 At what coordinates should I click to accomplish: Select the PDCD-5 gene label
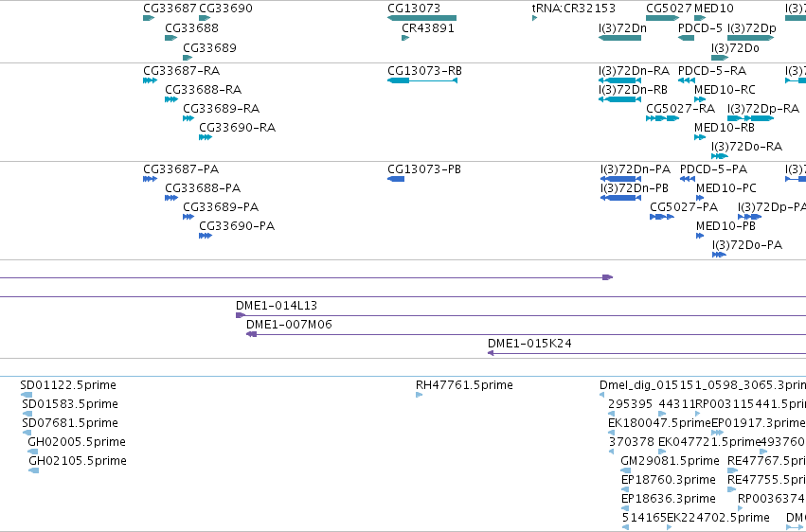[700, 27]
